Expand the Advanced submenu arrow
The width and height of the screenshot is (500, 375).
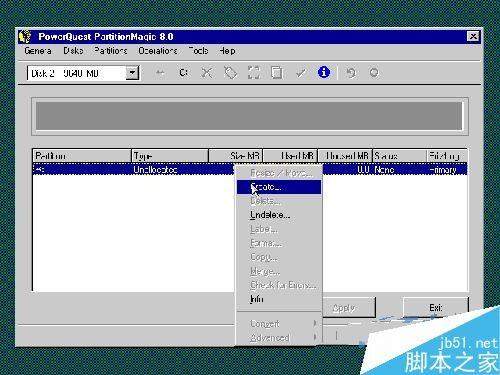tap(315, 337)
